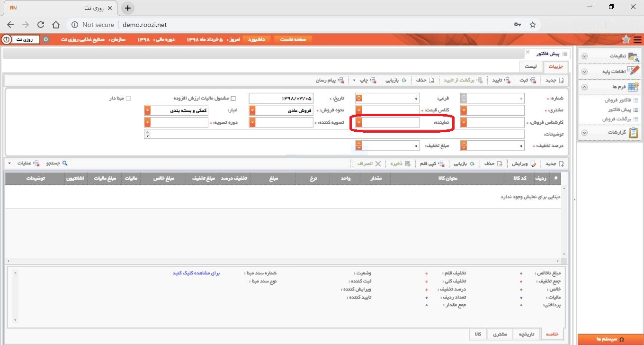Select the کالا (Product) bottom tab
Image resolution: width=644 pixels, height=345 pixels.
click(x=478, y=334)
